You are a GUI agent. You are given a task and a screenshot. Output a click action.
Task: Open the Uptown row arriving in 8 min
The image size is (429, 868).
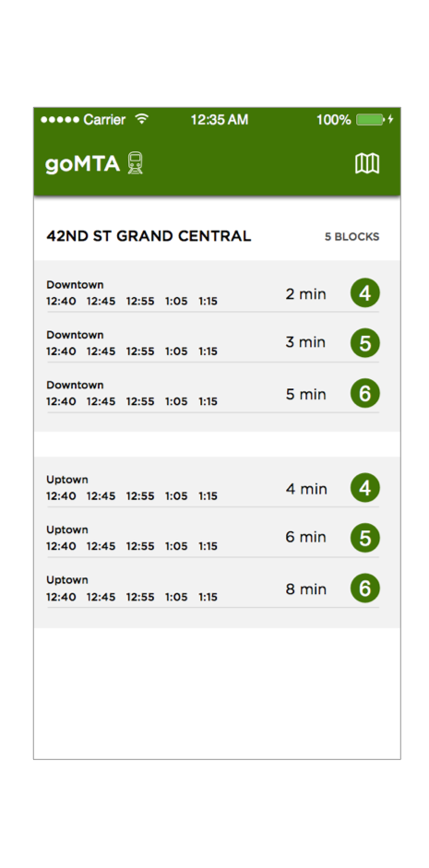[213, 589]
